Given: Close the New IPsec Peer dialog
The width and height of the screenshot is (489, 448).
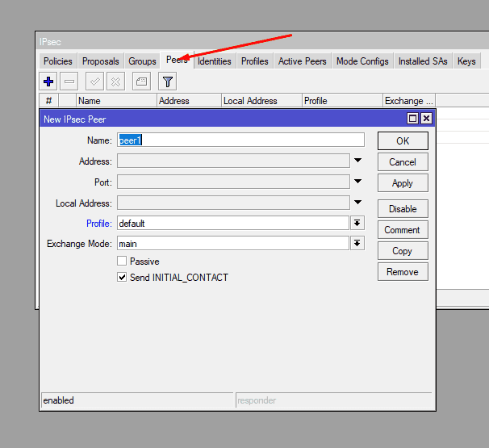Looking at the screenshot, I should tap(426, 119).
